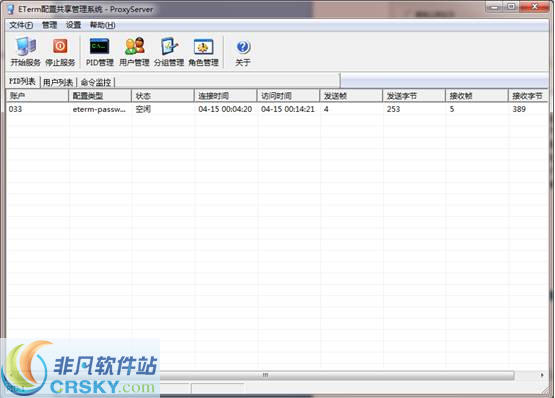Open 角色管理 role management
This screenshot has height=398, width=555.
204,52
